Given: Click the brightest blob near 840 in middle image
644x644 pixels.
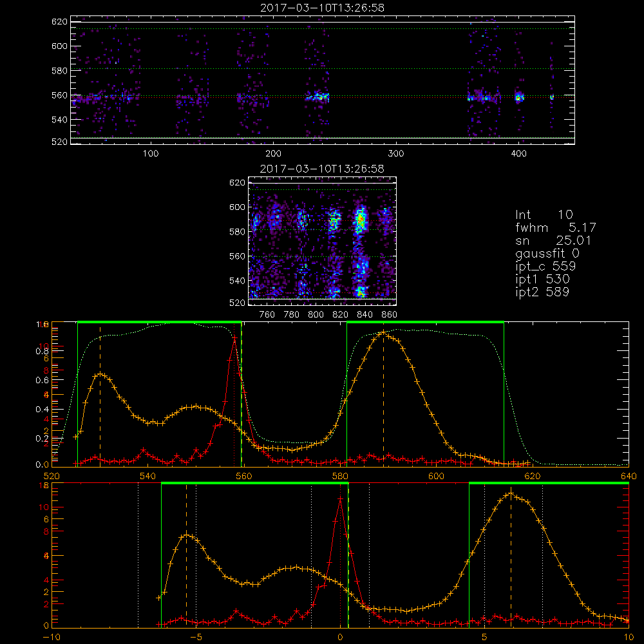Looking at the screenshot, I should coord(361,220).
